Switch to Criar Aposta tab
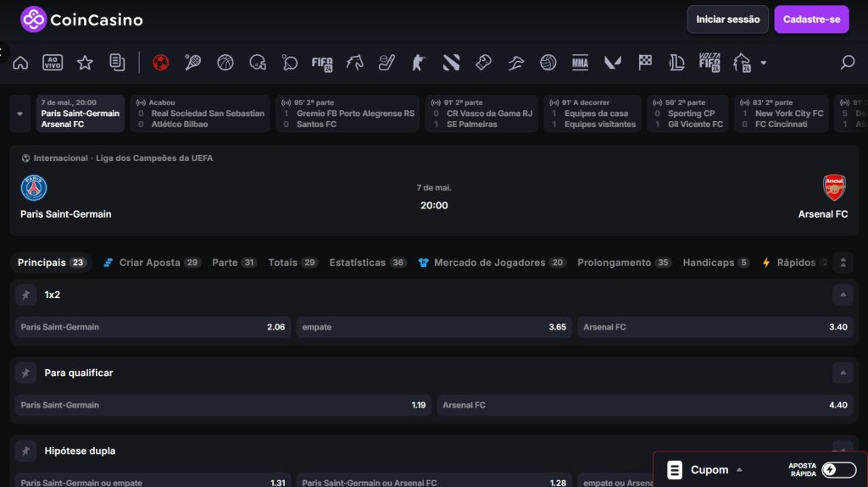The width and height of the screenshot is (868, 487). pos(152,263)
